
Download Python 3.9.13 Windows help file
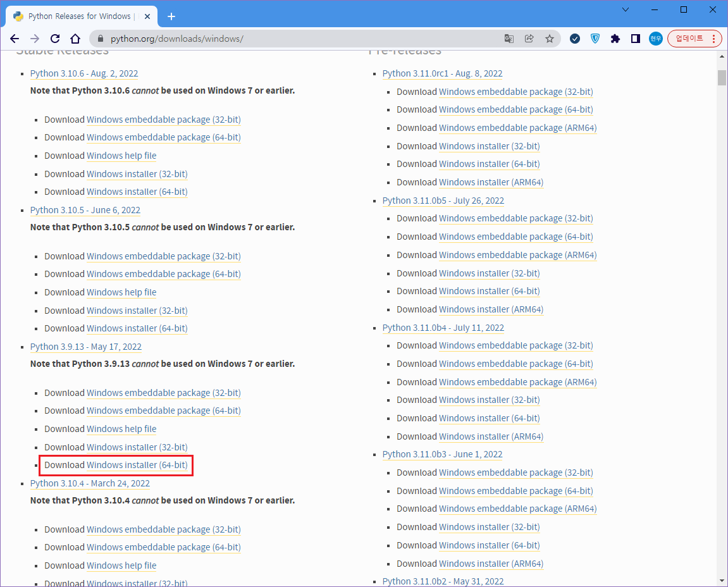click(121, 429)
